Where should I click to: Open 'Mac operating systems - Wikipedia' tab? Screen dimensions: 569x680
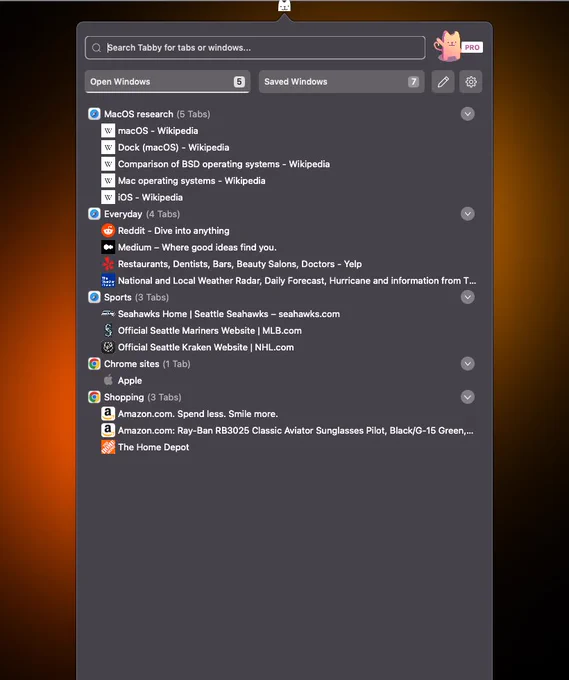click(191, 180)
